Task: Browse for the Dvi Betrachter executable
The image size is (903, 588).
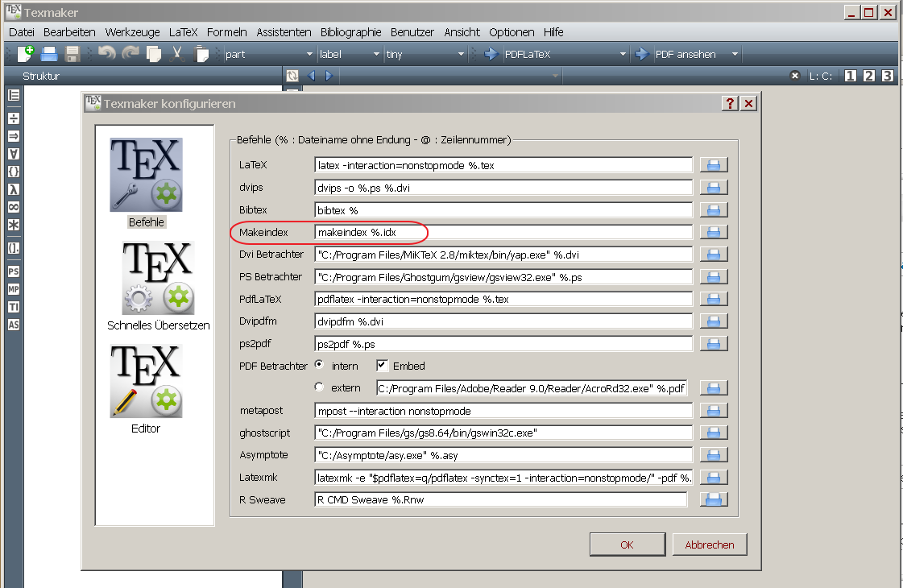Action: coord(714,255)
